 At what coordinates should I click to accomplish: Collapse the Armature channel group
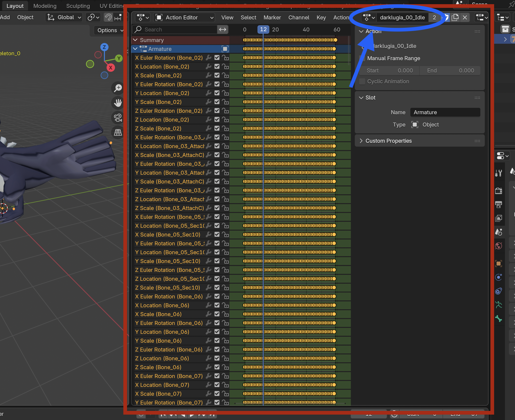coord(135,49)
